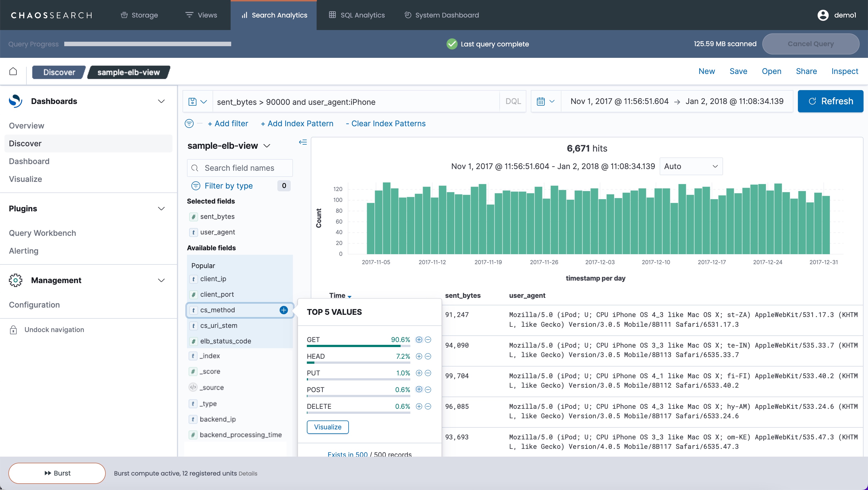Open the Storage tab
Screen dimensions: 868x490
(139, 15)
